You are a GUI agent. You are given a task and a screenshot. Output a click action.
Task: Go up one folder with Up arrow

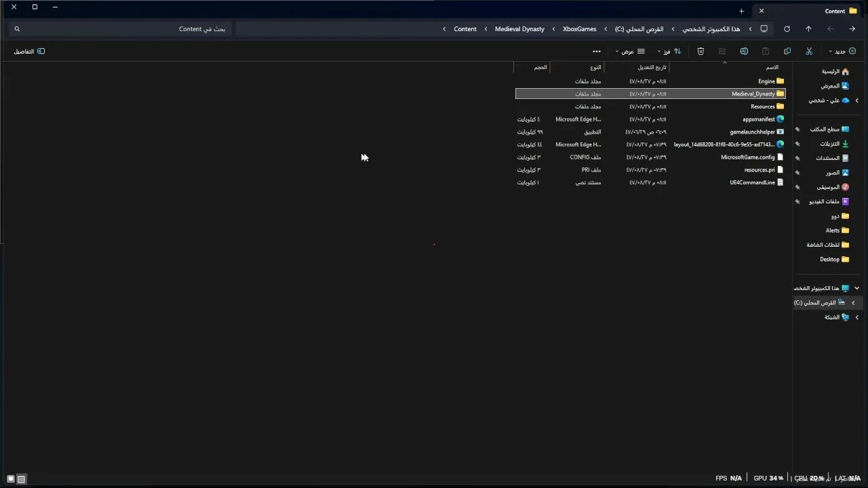click(808, 29)
